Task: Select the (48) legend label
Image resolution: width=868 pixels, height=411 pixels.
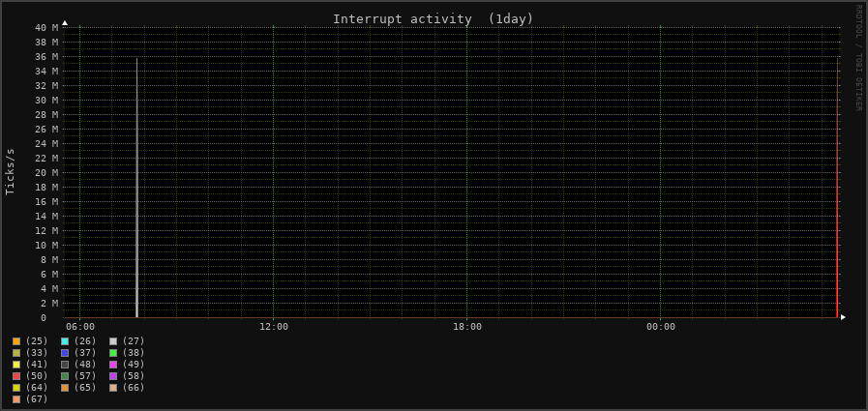Action: coord(85,365)
